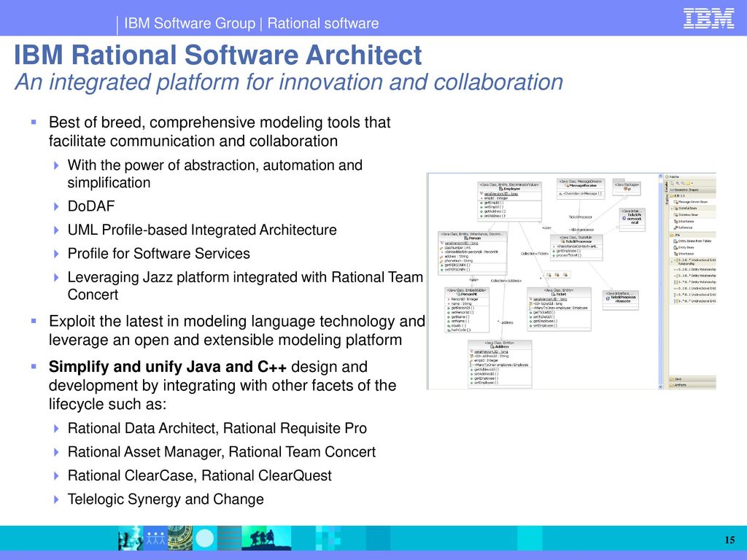The image size is (747, 560).
Task: Collapse the EJB 3.0 palette drawer
Action: coord(692,195)
